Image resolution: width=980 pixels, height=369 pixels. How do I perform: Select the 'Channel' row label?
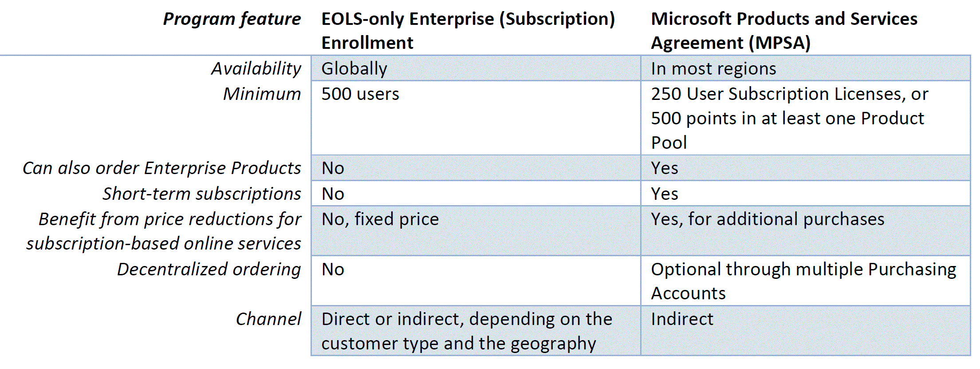click(x=268, y=319)
